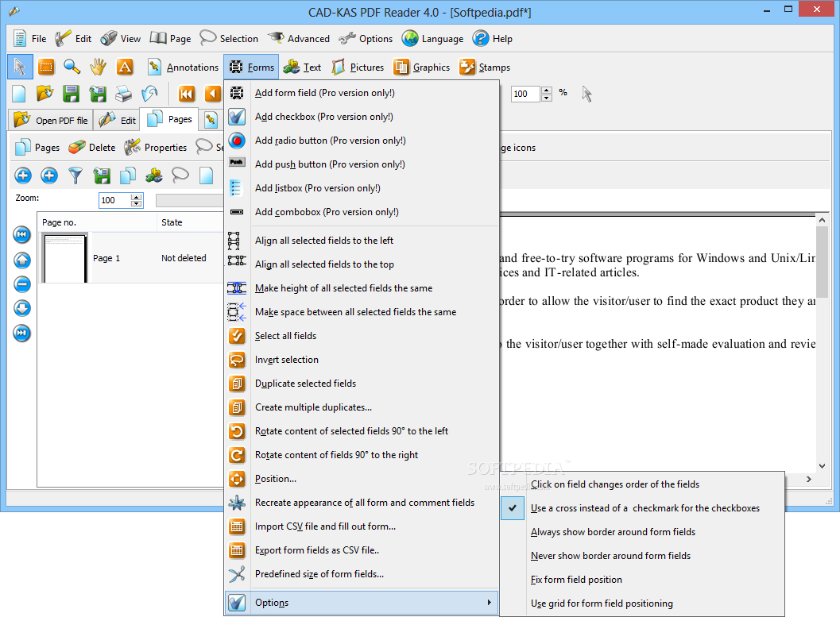The image size is (840, 617).
Task: Choose Select all fields
Action: pyautogui.click(x=362, y=336)
